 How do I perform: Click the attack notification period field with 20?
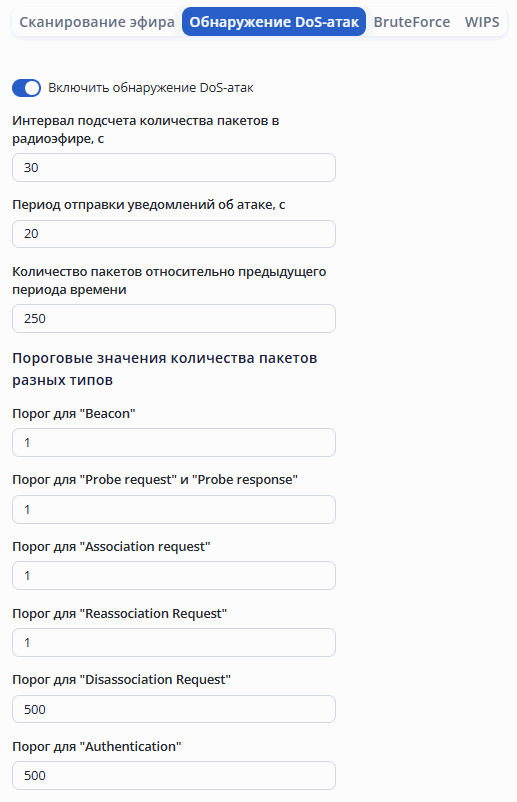point(174,234)
